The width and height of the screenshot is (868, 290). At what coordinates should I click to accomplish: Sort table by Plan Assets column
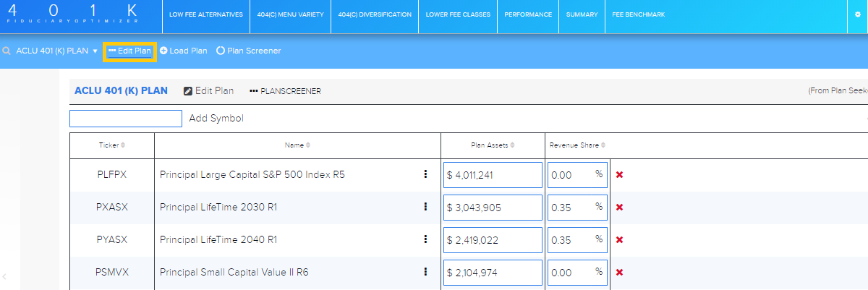point(493,145)
